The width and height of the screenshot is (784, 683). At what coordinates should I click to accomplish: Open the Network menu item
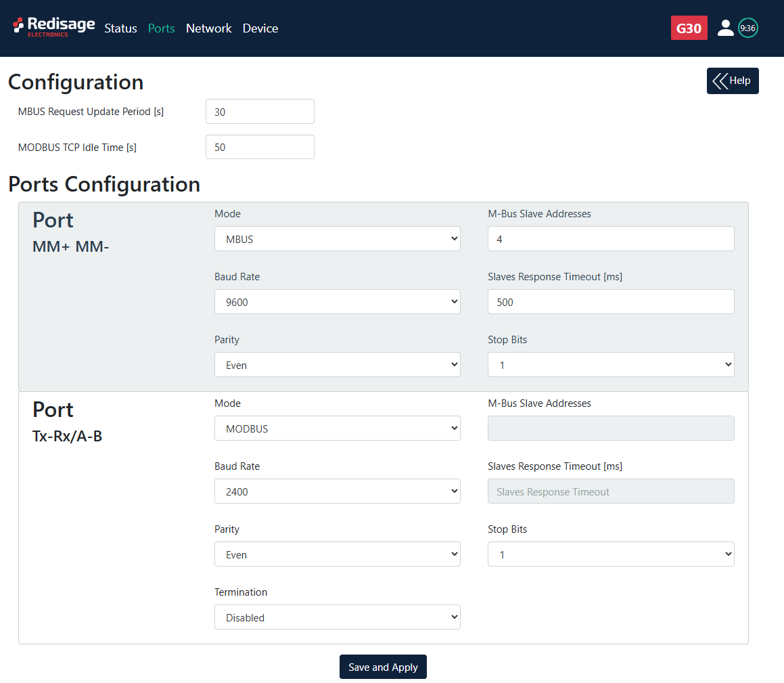point(208,28)
